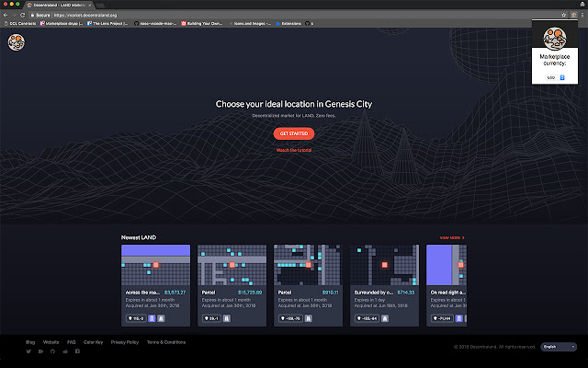
Task: Click the Newest LAND heading
Action: pos(139,237)
